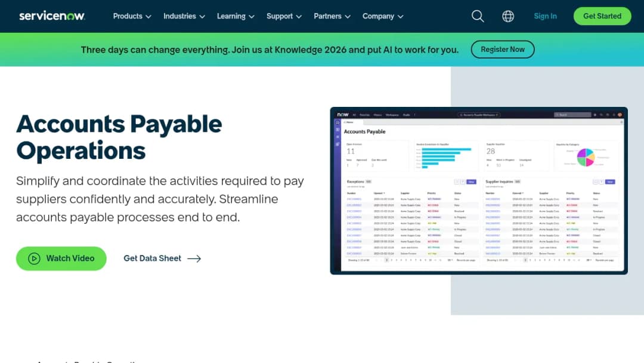Open the site search icon

coord(478,16)
